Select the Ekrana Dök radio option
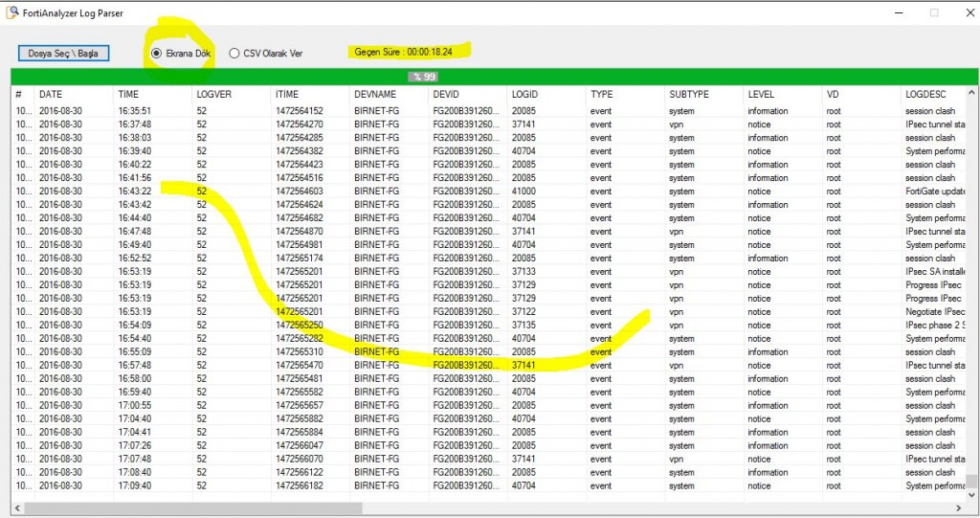Viewport: 980px width, 518px height. click(x=181, y=54)
